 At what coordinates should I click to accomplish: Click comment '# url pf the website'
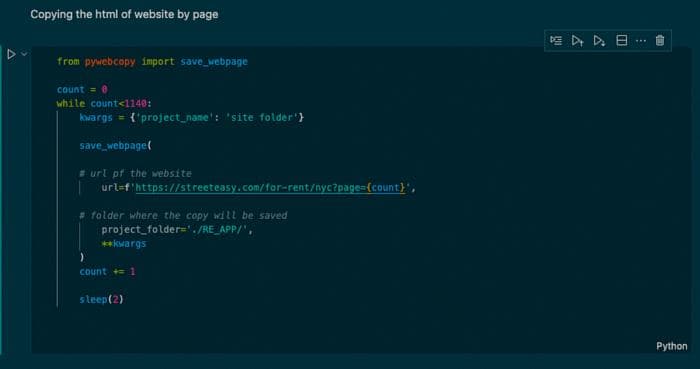pyautogui.click(x=135, y=173)
